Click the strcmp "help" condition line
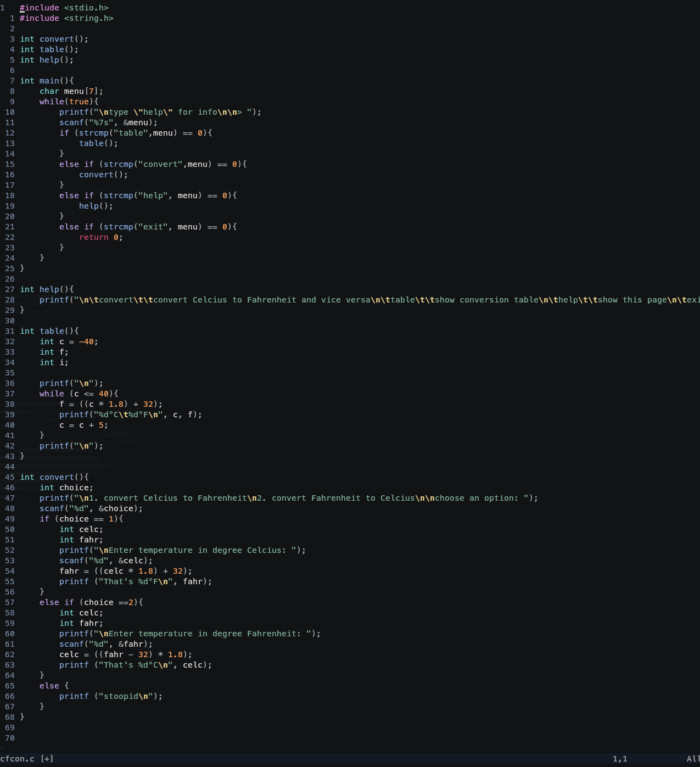This screenshot has height=767, width=700. pos(148,195)
